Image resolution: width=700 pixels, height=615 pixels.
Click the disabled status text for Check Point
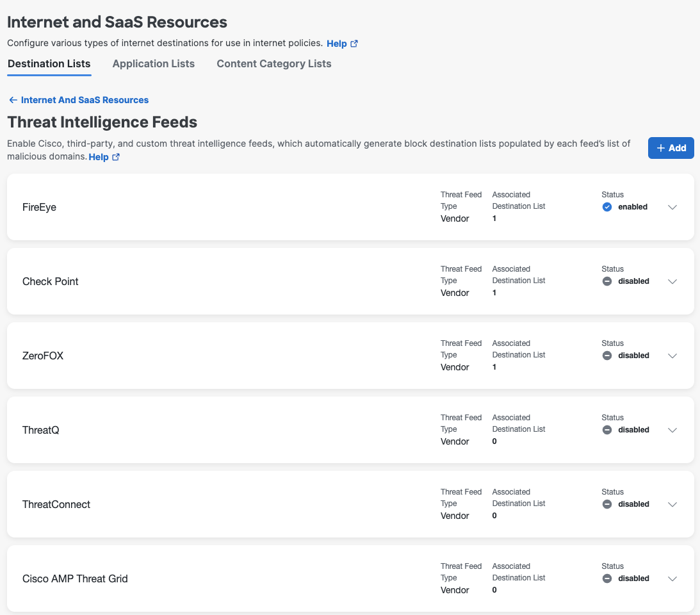(633, 281)
